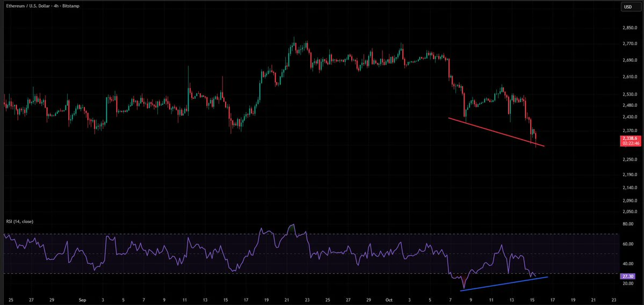Click the 2,140.0 price axis label
This screenshot has width=644, height=305.
pyautogui.click(x=629, y=187)
